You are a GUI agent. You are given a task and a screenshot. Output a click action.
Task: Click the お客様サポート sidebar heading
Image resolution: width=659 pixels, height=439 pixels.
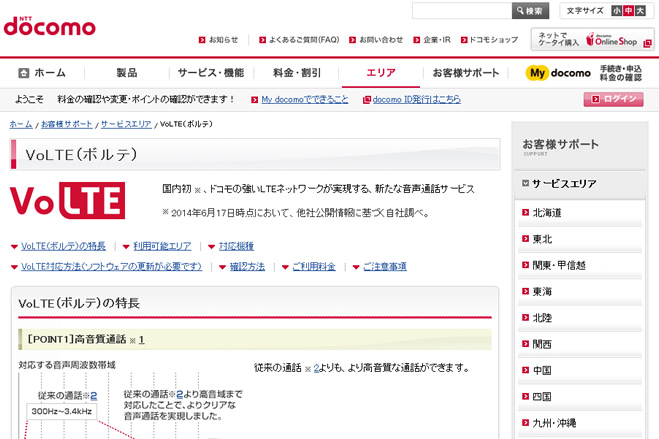[560, 145]
